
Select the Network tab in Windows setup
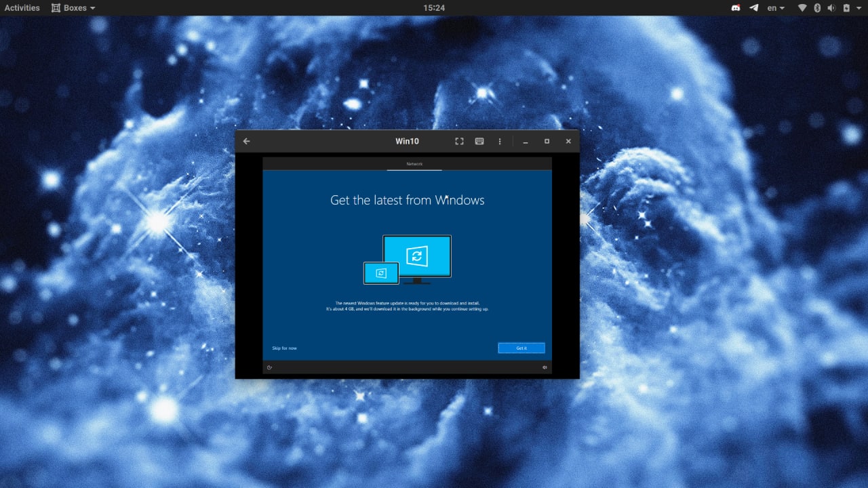coord(414,164)
